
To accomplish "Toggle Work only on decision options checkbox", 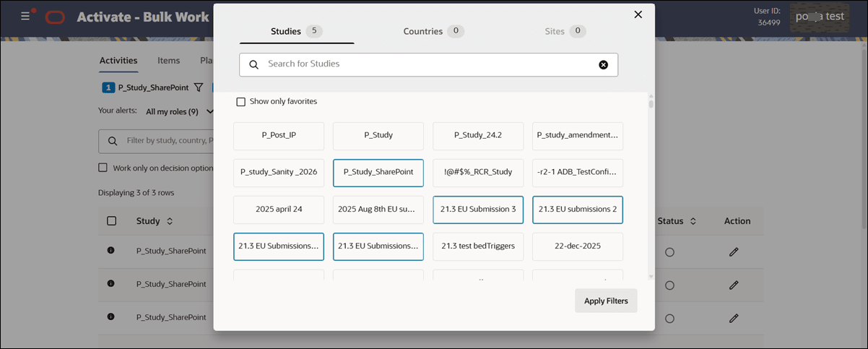I will 103,168.
